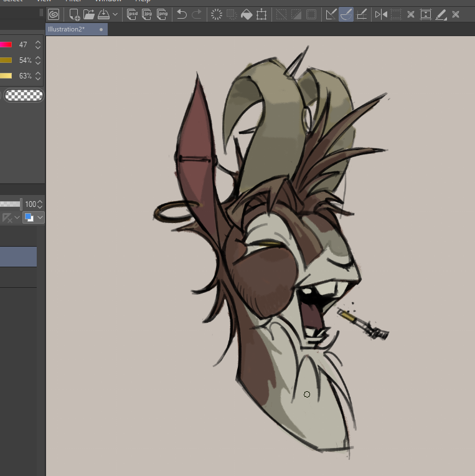Viewport: 475px width, 476px height.
Task: Click Clear Outside Selection icon
Action: (x=232, y=14)
